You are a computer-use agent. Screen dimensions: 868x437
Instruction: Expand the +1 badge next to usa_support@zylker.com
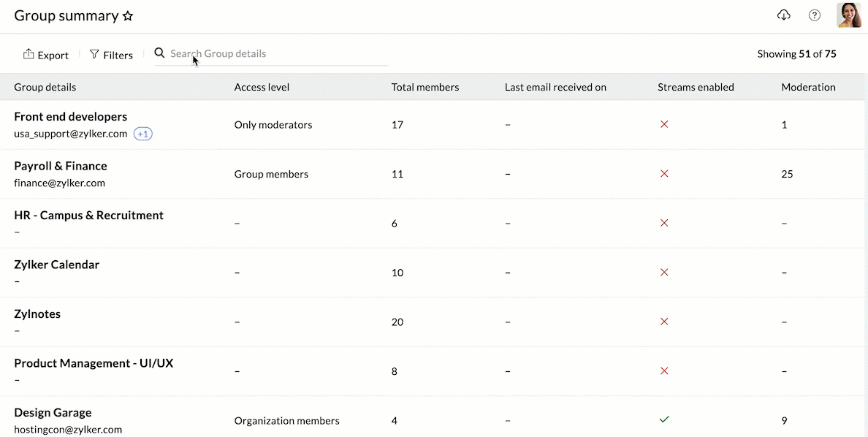(x=142, y=134)
